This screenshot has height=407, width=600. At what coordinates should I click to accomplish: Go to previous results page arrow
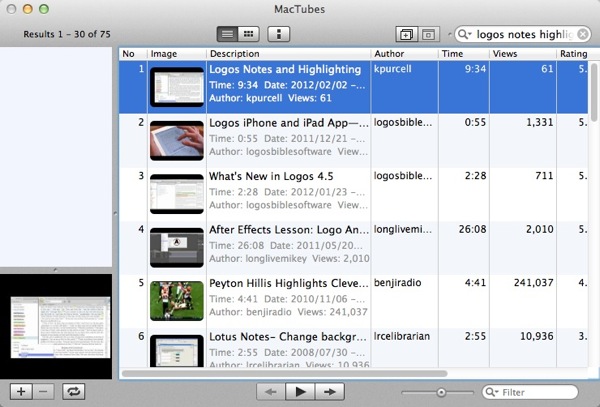(271, 391)
